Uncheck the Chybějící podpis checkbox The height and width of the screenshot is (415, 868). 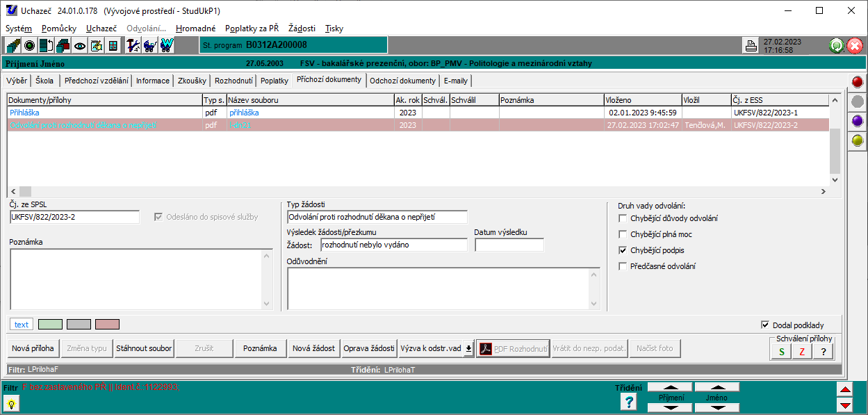point(623,250)
